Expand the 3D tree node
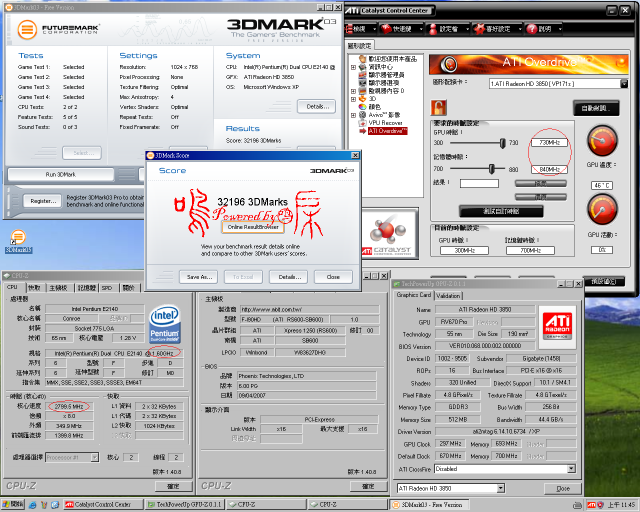The width and height of the screenshot is (640, 512). (x=353, y=99)
